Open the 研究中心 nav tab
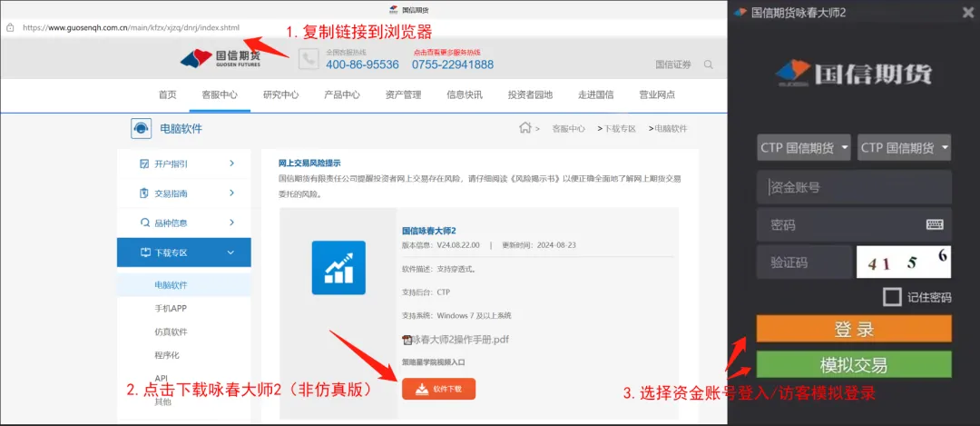 point(280,95)
